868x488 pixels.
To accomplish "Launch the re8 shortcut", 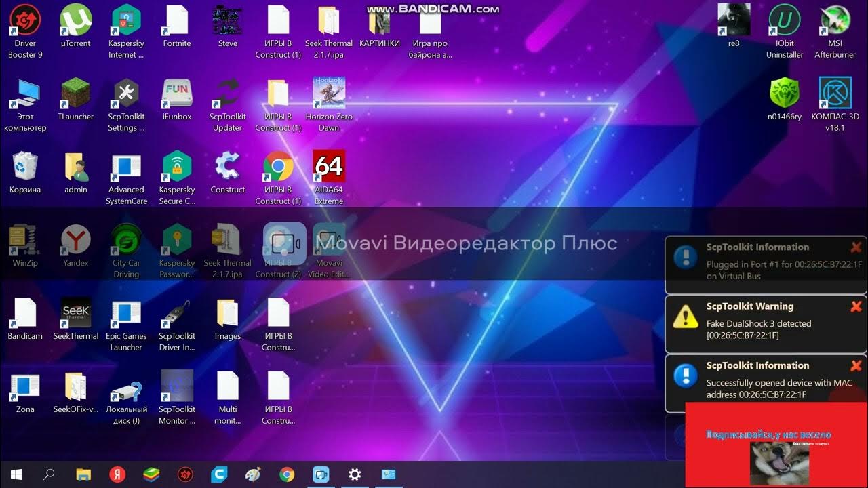I will coord(734,20).
